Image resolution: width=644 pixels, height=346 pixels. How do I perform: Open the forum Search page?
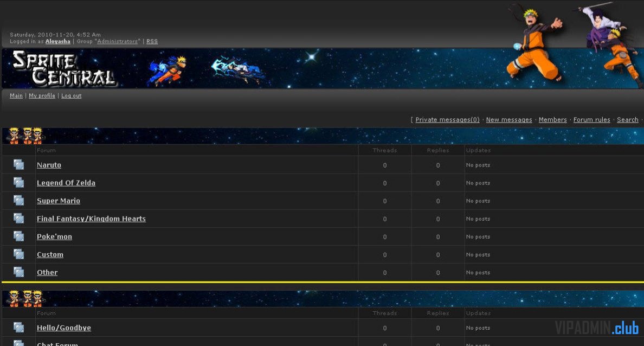point(628,120)
